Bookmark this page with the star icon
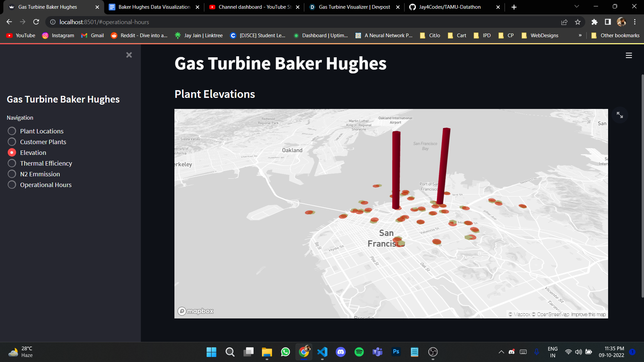Screen dimensions: 644x362 click(x=578, y=22)
